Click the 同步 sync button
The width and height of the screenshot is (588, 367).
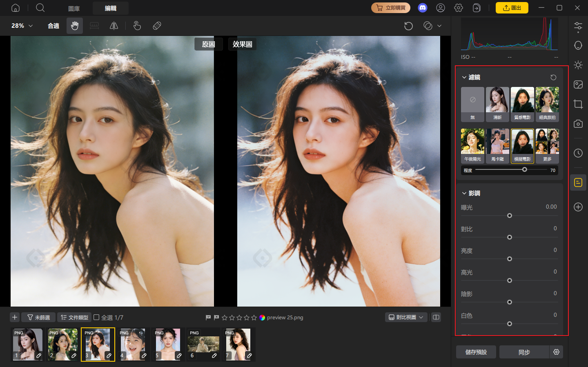pyautogui.click(x=524, y=352)
